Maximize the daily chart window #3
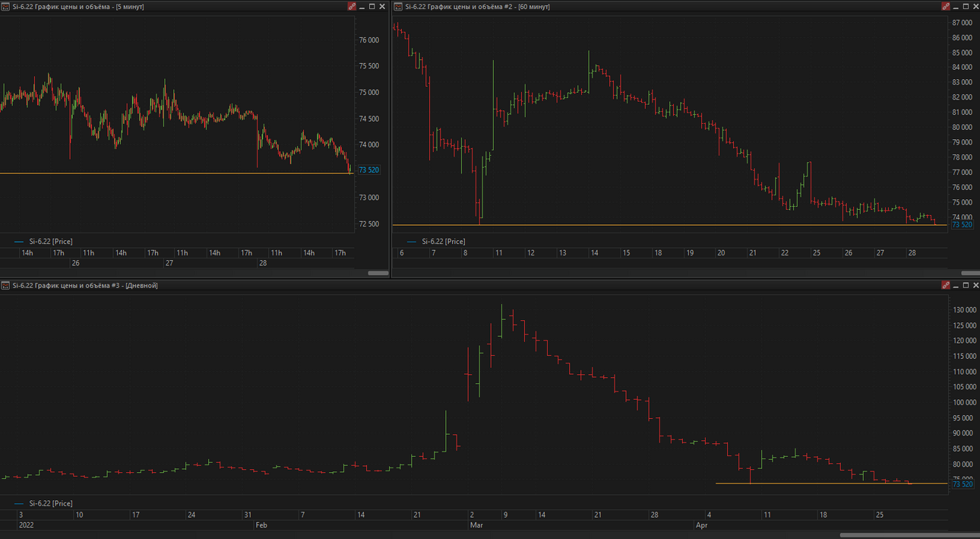 (x=966, y=285)
